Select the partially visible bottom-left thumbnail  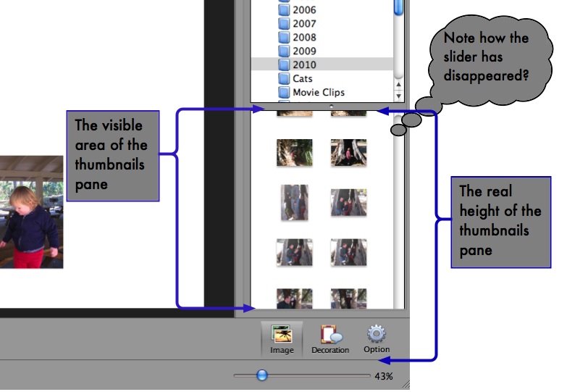[x=295, y=299]
